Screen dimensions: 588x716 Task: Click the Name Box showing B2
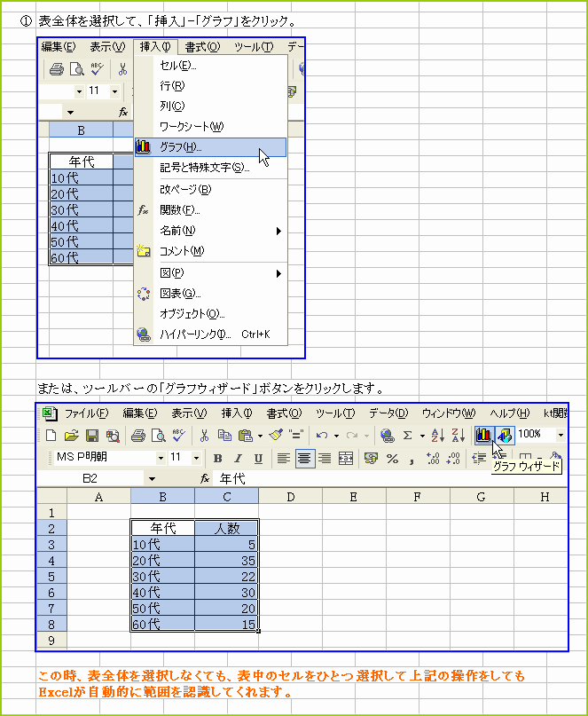pyautogui.click(x=90, y=478)
